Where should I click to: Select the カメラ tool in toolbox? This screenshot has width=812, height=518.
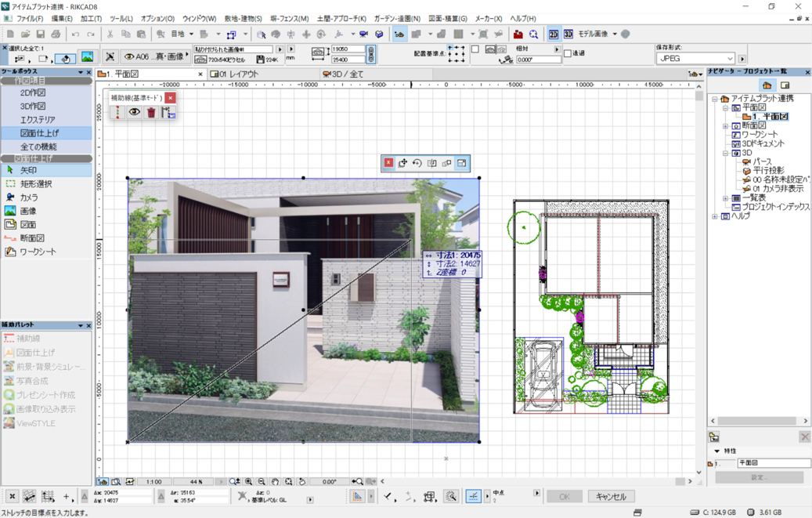(x=46, y=197)
